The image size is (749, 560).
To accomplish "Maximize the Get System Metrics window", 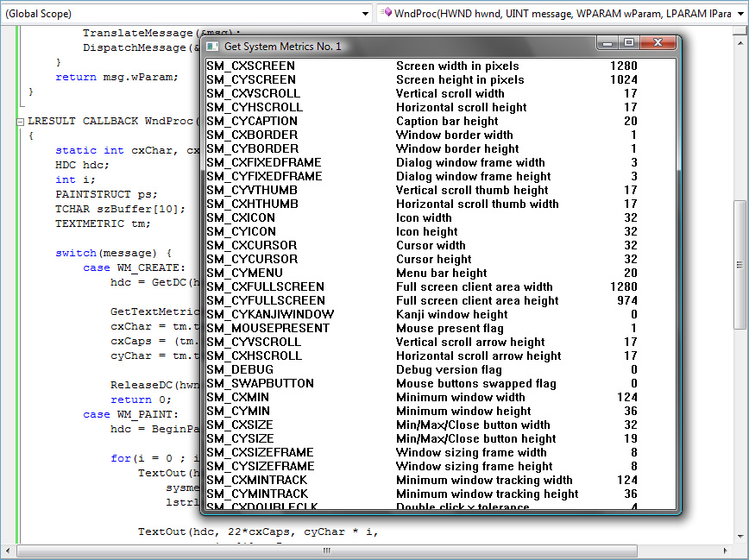I will tap(629, 43).
